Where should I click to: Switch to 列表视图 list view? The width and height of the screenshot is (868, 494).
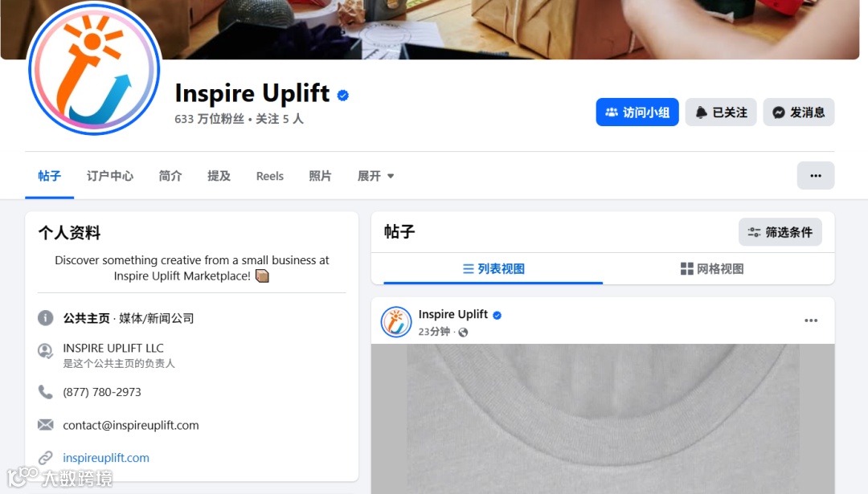(493, 269)
